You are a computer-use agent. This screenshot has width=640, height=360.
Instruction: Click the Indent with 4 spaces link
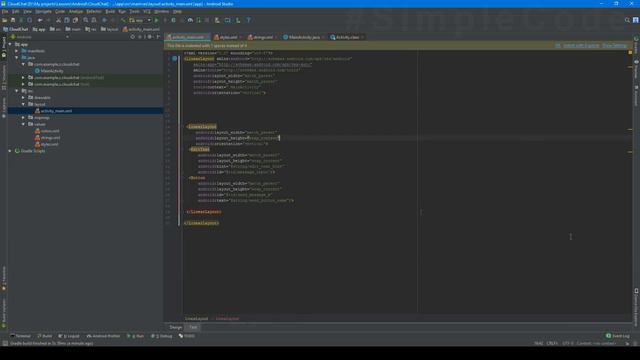coord(581,46)
